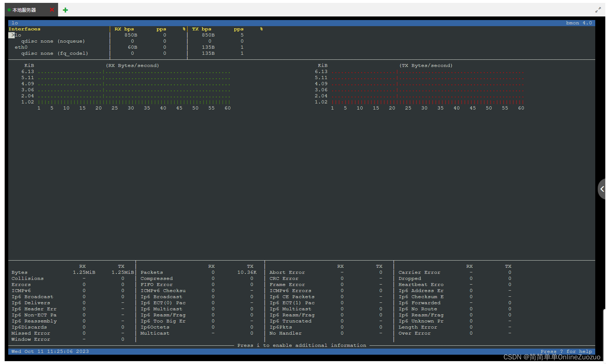
Task: Click the Heartbeat Erro row label
Action: [x=421, y=285]
